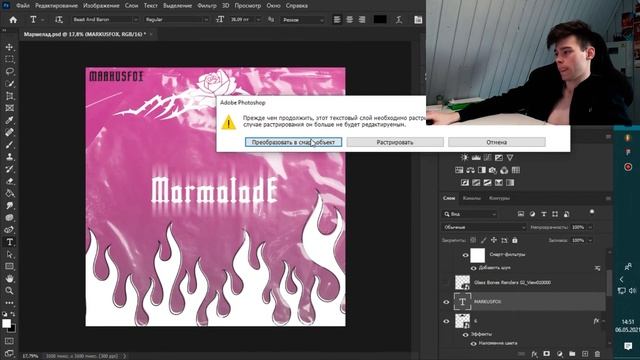Viewport: 640px width, 360px height.
Task: Add Photo Filter camera adjustment icon
Action: 493,170
